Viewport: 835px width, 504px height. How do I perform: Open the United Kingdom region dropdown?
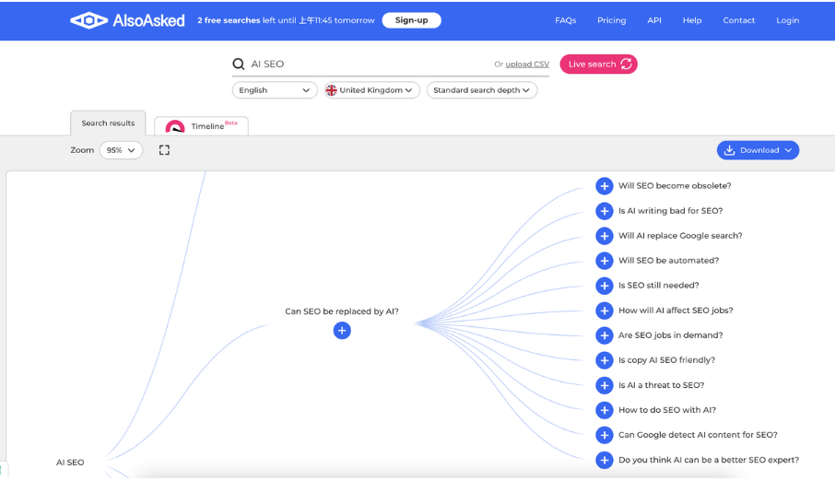[x=372, y=90]
